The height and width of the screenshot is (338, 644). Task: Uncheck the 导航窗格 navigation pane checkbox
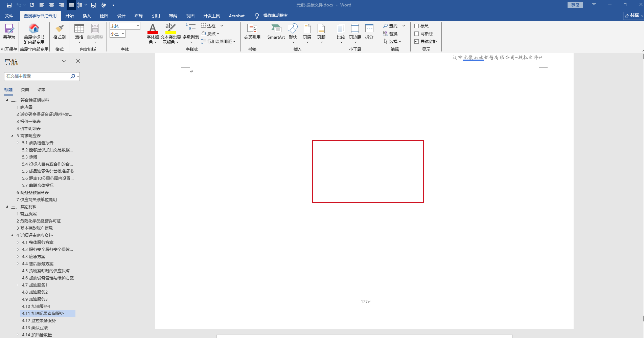(417, 42)
